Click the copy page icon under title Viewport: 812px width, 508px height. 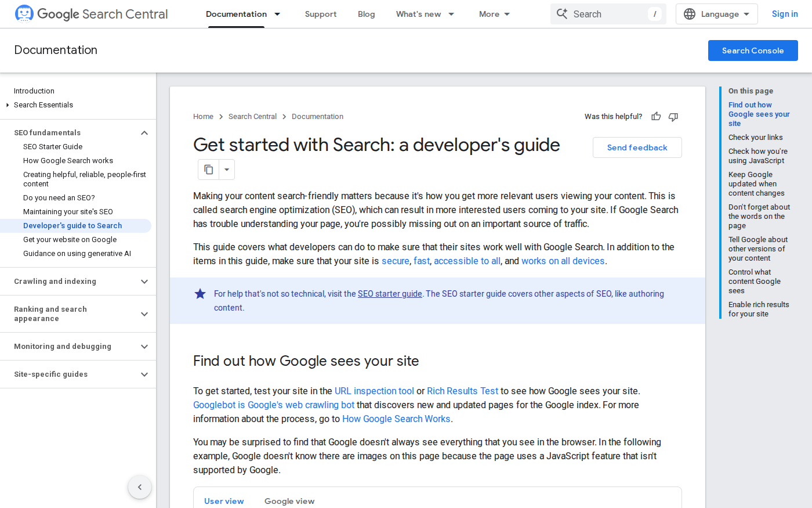pos(209,170)
